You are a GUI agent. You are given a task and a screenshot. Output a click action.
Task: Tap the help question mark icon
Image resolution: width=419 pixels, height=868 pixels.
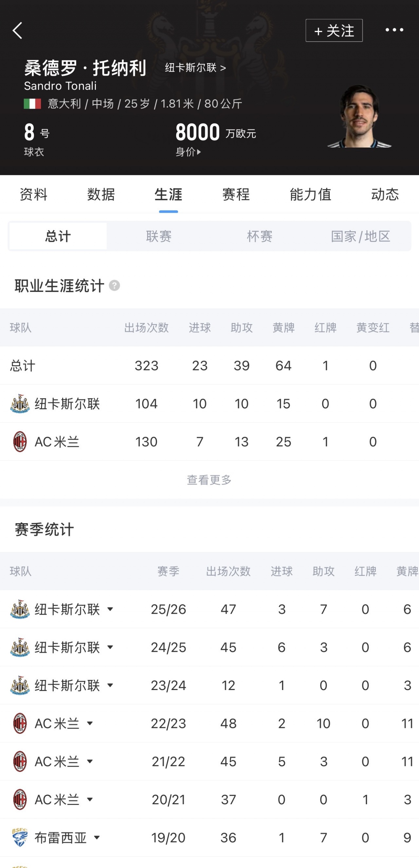(x=114, y=286)
